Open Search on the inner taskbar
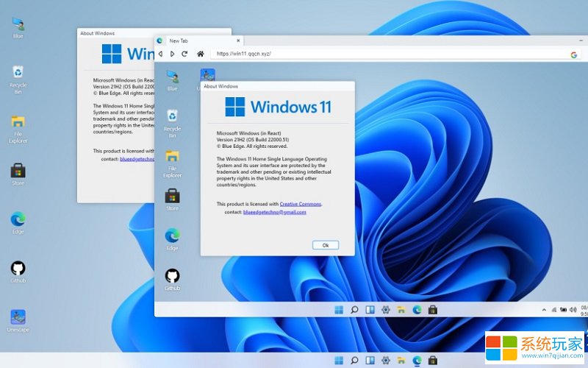The image size is (588, 368). coord(354,310)
